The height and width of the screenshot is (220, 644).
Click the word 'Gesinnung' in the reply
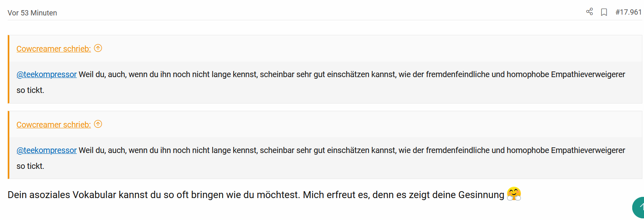[x=481, y=195]
